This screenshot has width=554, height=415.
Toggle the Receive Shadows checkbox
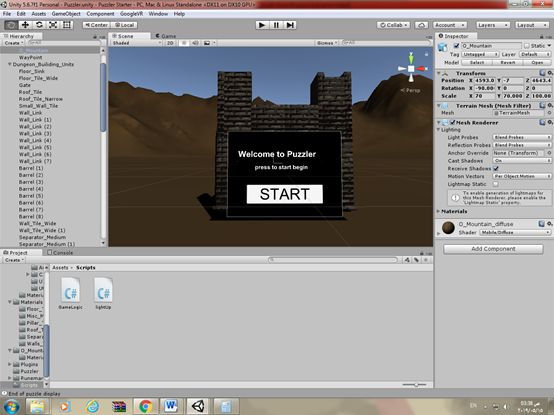point(496,168)
